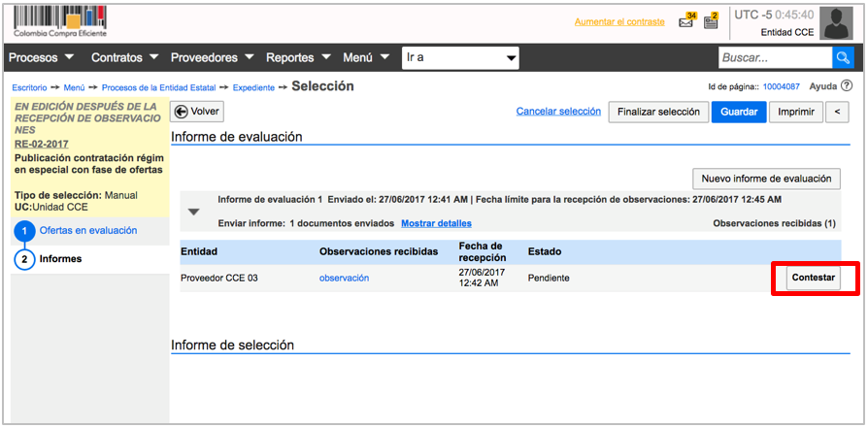Open the observación link
Viewport: 868px width, 428px height.
(x=344, y=279)
